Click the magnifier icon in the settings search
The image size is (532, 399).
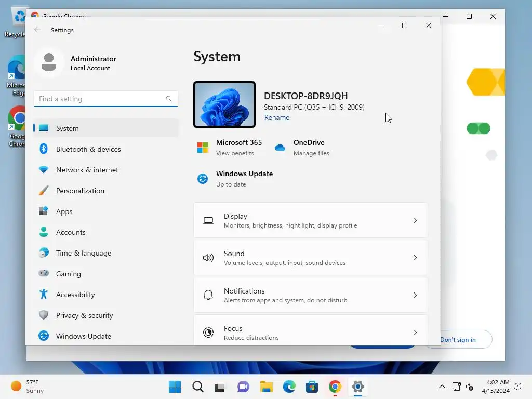[169, 99]
